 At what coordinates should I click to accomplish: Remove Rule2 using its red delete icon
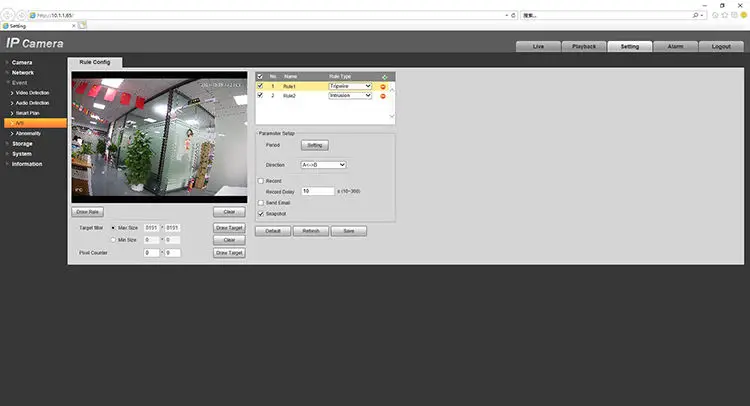[x=383, y=96]
